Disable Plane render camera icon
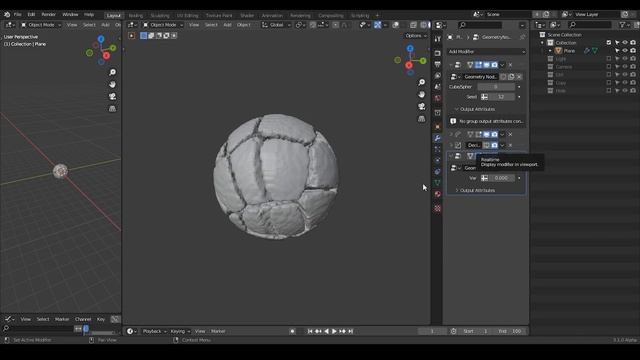The width and height of the screenshot is (640, 360). (633, 51)
